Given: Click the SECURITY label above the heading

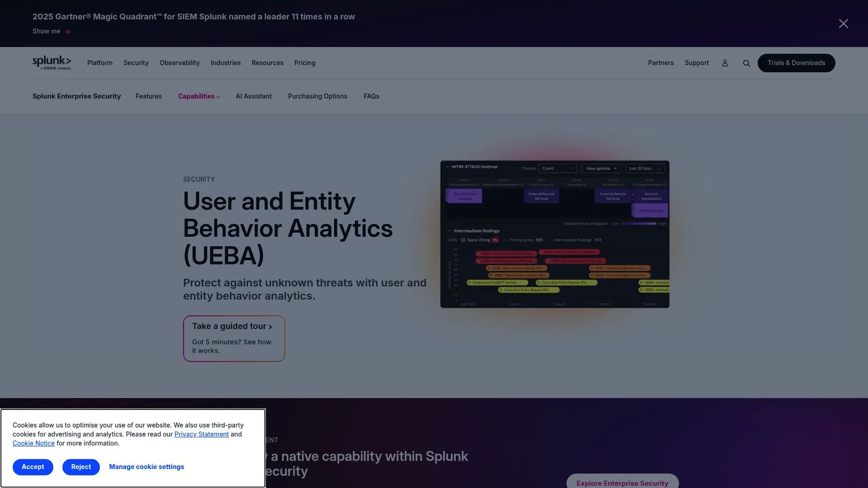Looking at the screenshot, I should pyautogui.click(x=199, y=179).
